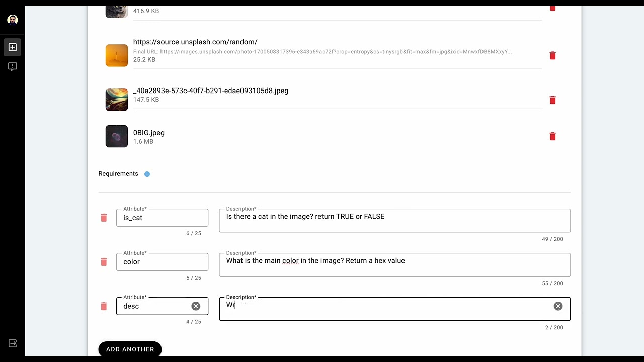Click the 25.2 KB file size
This screenshot has width=644, height=362.
click(144, 60)
